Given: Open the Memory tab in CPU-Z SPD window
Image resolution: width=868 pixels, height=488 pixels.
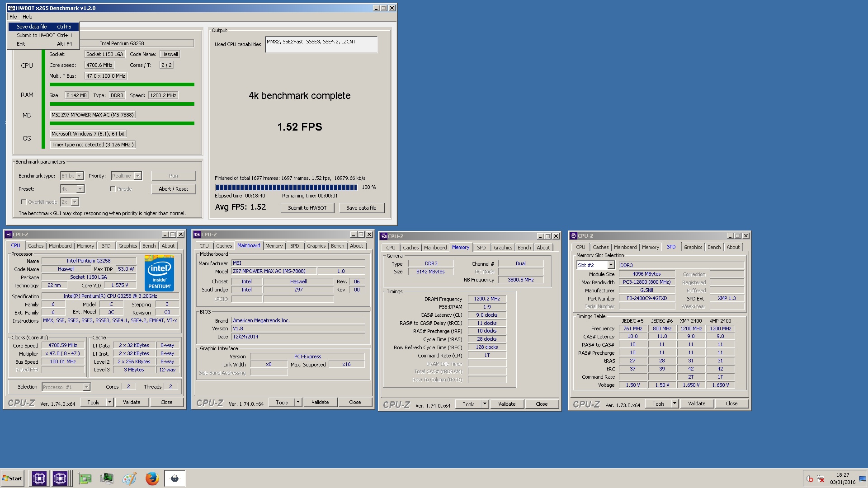Looking at the screenshot, I should tap(650, 247).
